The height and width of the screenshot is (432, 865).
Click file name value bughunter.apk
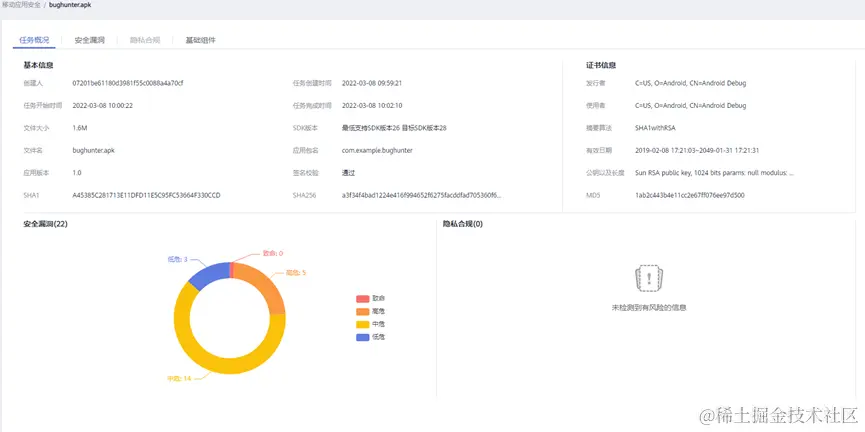(93, 150)
